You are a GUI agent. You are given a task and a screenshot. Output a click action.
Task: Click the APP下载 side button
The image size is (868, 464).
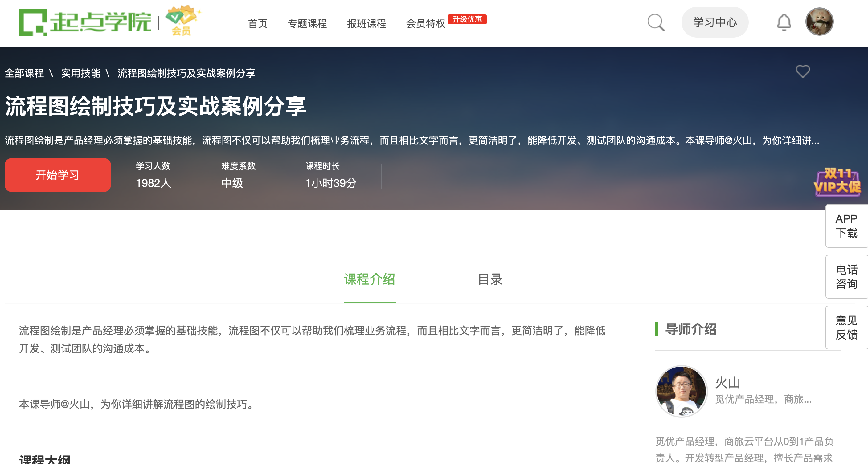pyautogui.click(x=846, y=226)
